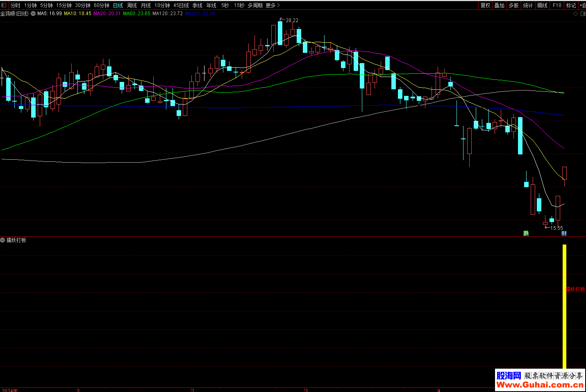Click the 擒妖打板 indicator title

point(16,240)
